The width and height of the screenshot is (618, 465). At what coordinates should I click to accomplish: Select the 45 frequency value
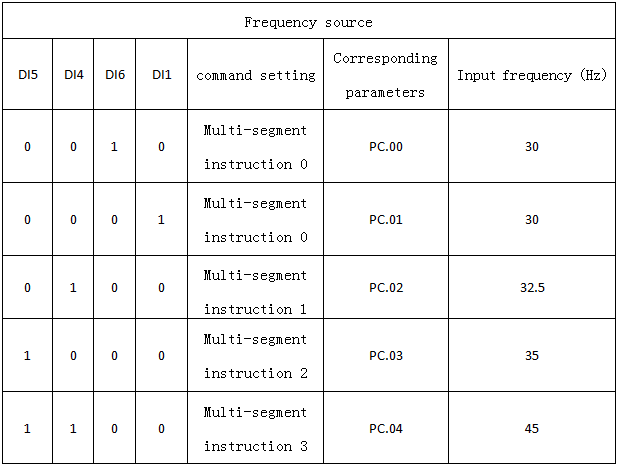pyautogui.click(x=531, y=428)
